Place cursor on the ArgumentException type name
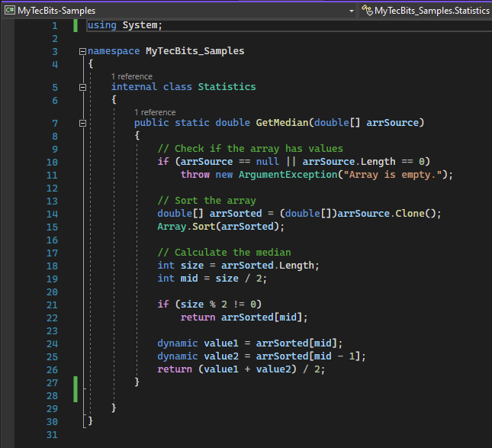492x448 pixels. tap(291, 175)
